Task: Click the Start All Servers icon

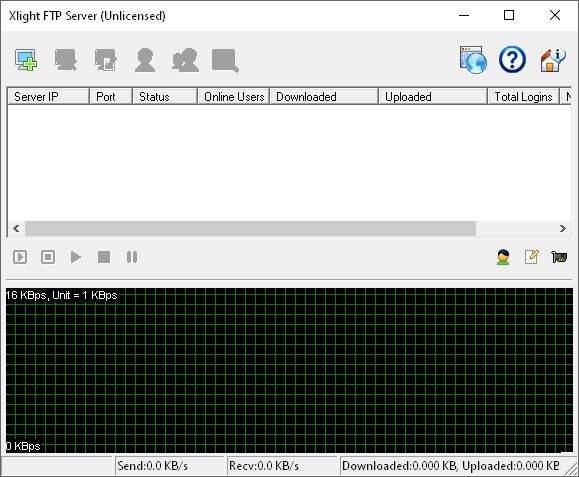Action: pos(20,257)
